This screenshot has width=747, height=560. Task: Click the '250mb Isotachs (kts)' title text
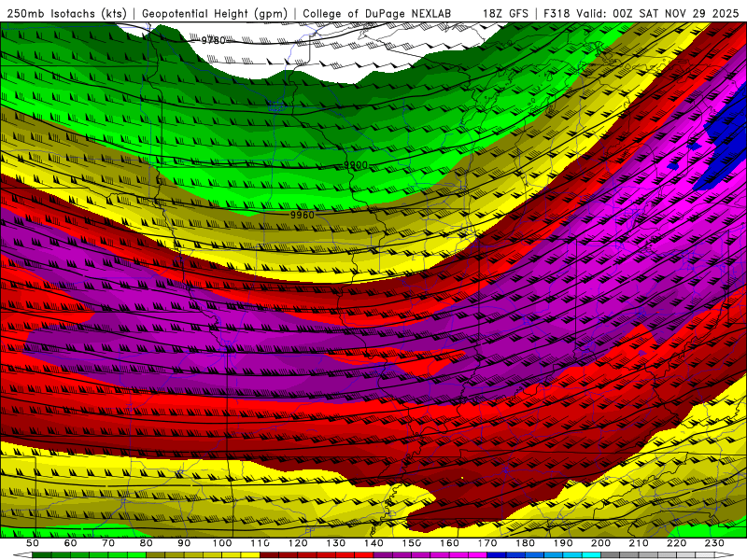coord(67,14)
